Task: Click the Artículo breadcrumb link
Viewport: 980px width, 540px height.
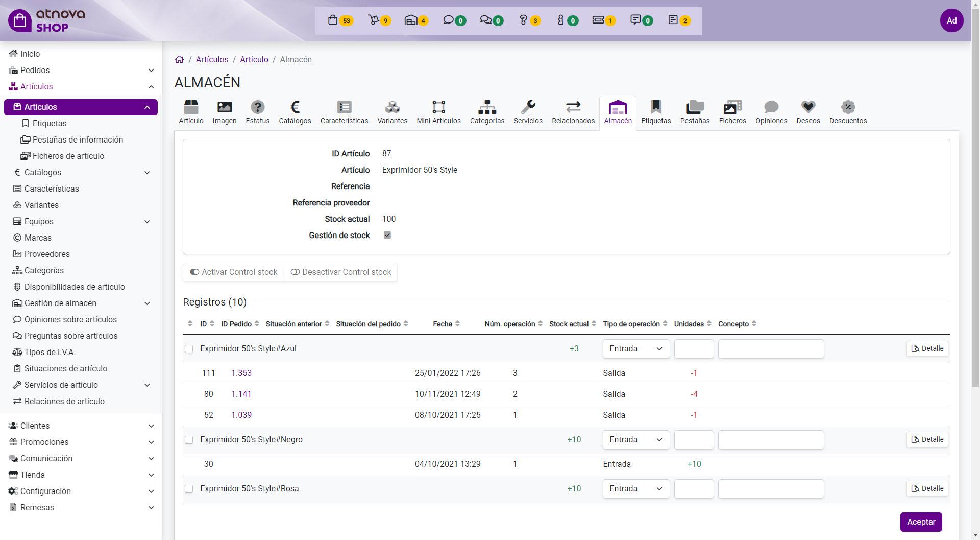Action: click(254, 59)
